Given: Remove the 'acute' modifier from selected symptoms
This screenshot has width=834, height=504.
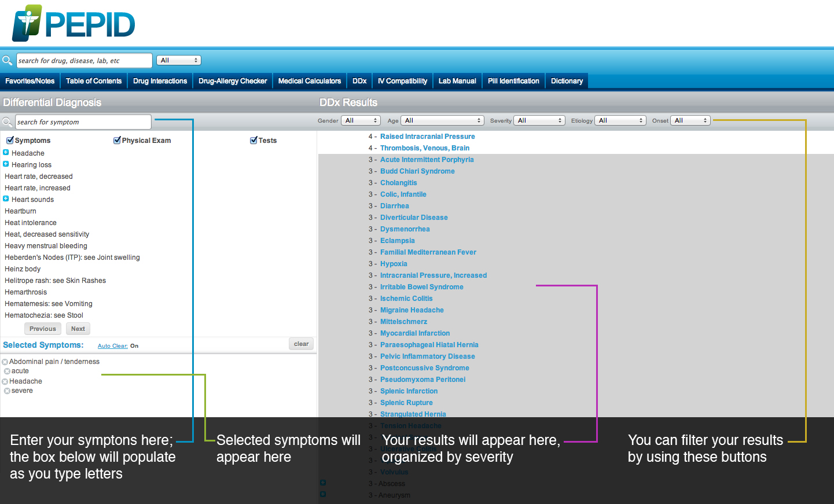Looking at the screenshot, I should (x=7, y=371).
